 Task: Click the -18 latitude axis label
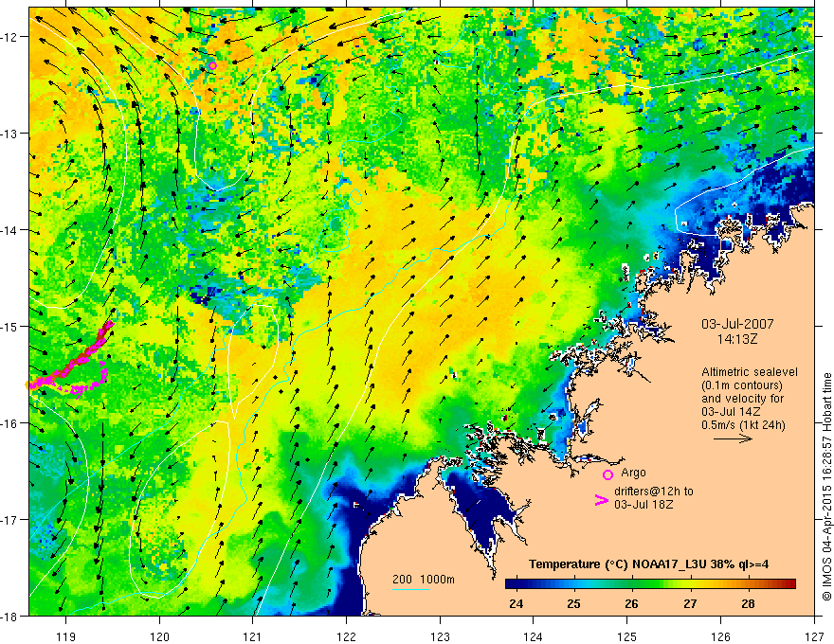coord(10,617)
